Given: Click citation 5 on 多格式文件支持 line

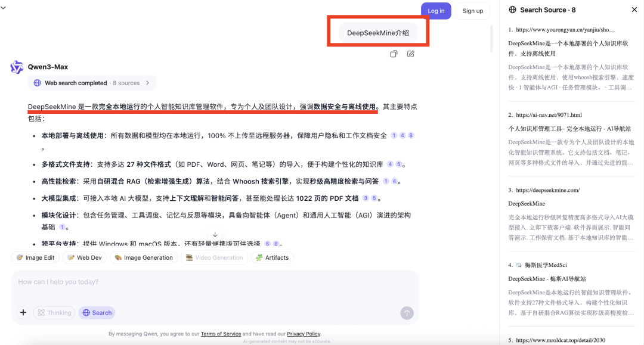Looking at the screenshot, I should [398, 164].
